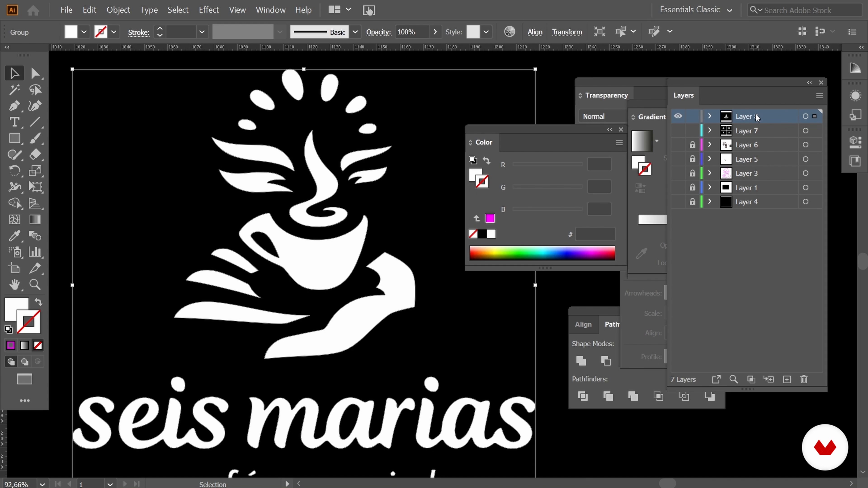Open fill color dropdown in control bar
The image size is (868, 488).
[x=84, y=32]
